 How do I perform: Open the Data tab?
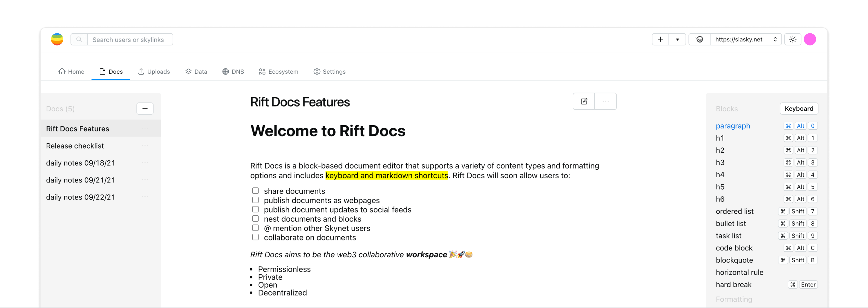point(196,71)
